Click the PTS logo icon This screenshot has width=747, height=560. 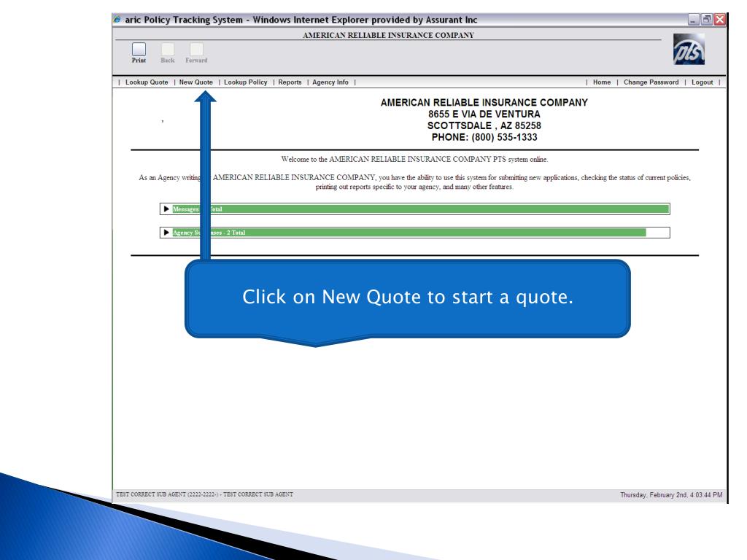[x=689, y=49]
